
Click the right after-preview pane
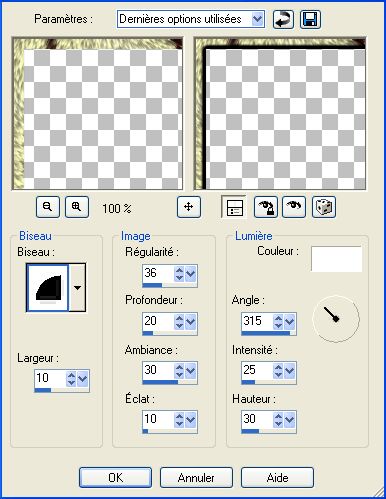280,113
